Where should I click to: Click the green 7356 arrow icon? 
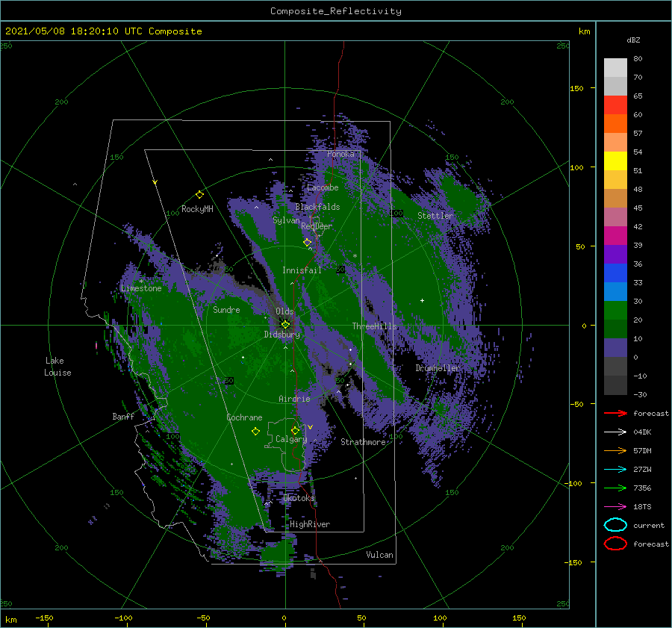(615, 488)
